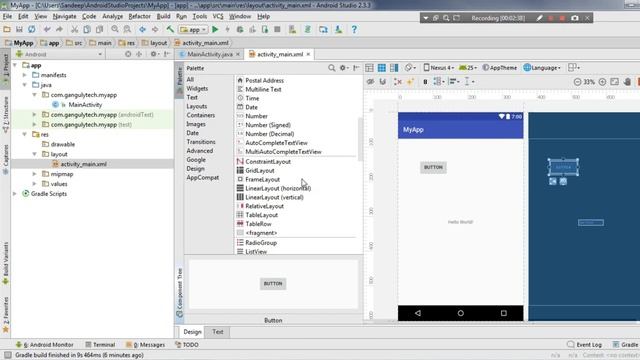The width and height of the screenshot is (640, 360).
Task: Toggle Autoconnect magnet icon
Action: tap(382, 82)
